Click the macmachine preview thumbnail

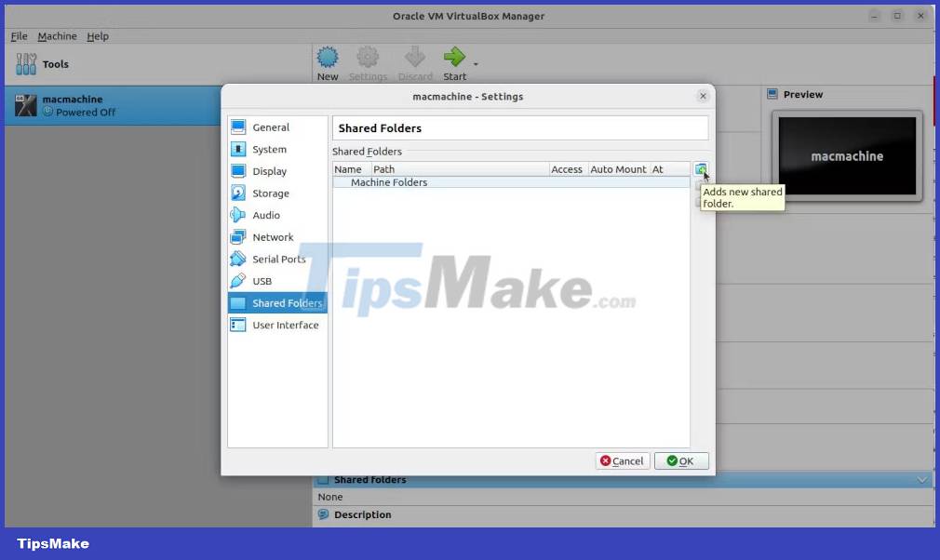pos(846,156)
